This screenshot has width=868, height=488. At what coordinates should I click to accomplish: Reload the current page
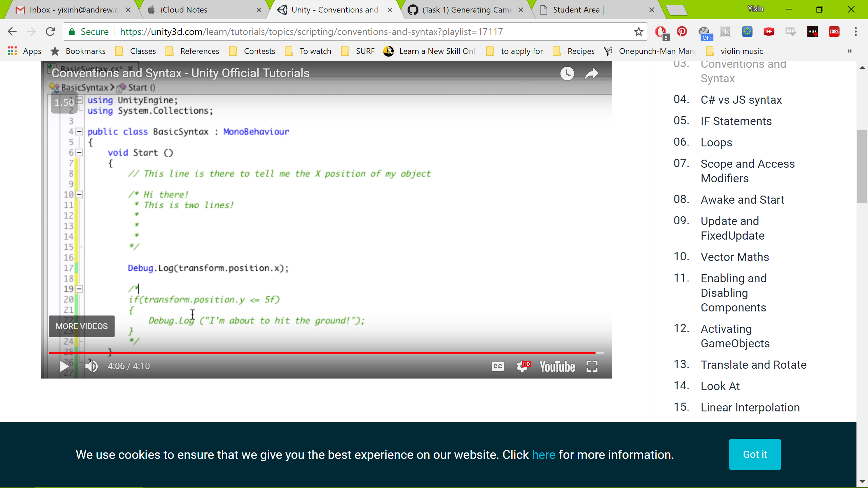(x=50, y=32)
